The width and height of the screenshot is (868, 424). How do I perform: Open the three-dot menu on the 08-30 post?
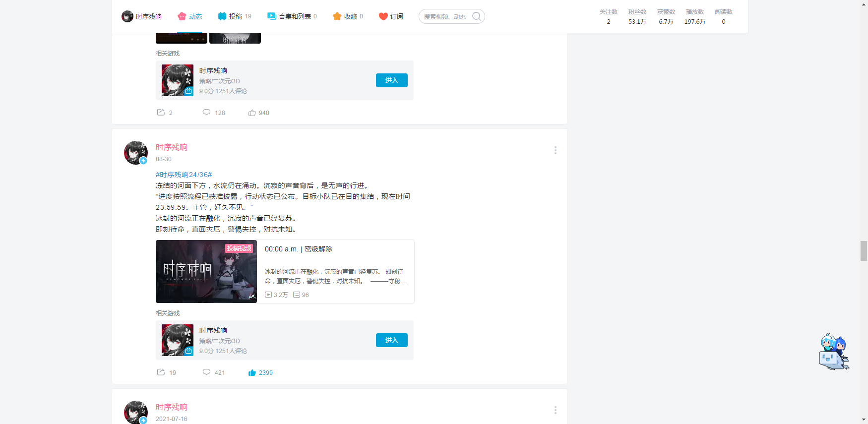click(556, 150)
